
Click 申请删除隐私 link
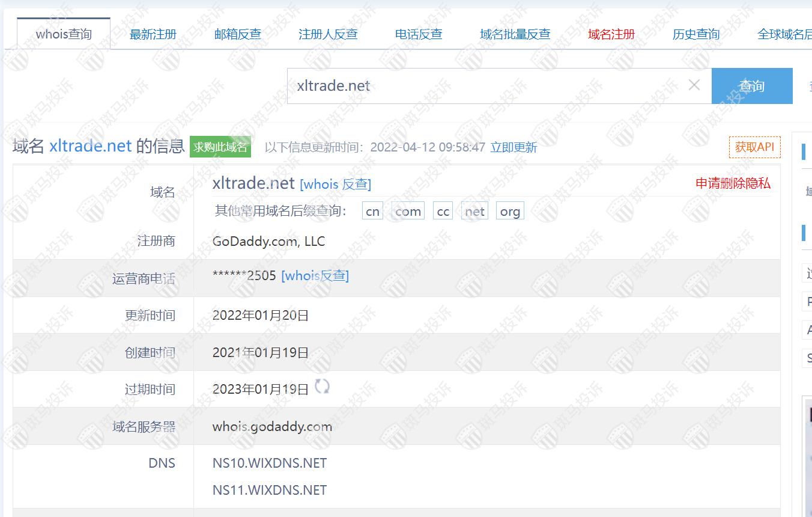[x=733, y=183]
